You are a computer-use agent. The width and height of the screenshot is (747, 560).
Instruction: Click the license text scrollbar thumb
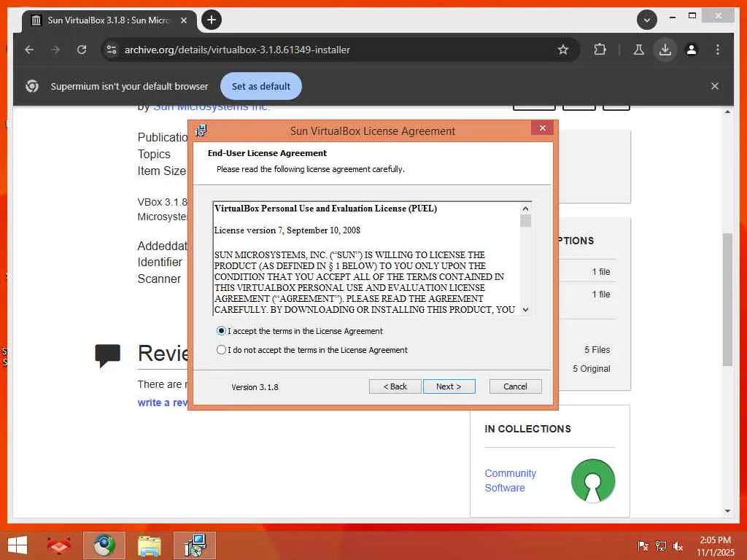point(525,221)
